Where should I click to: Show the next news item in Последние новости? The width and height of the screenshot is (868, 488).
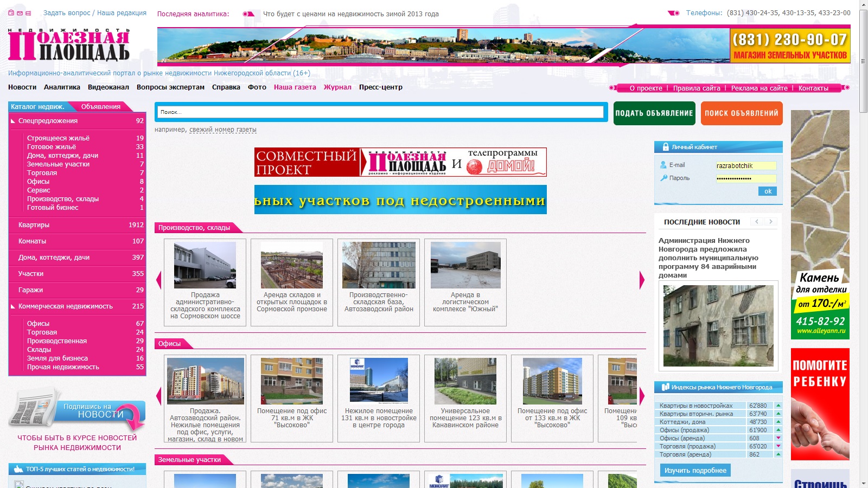[x=770, y=222]
